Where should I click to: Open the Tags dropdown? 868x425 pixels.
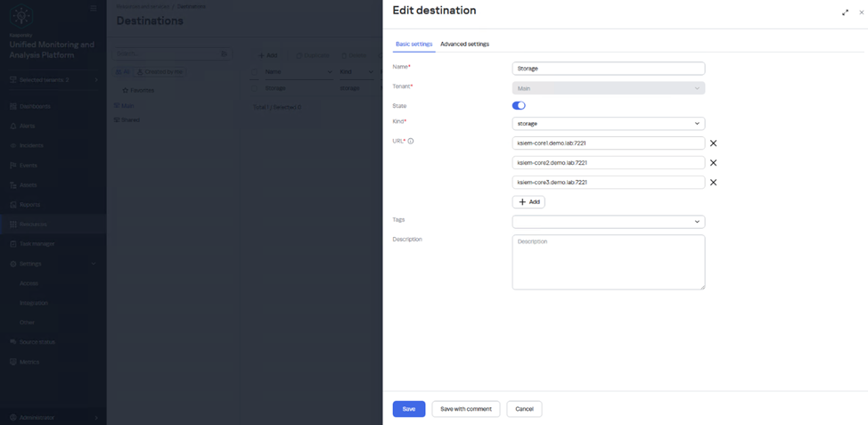click(x=608, y=222)
